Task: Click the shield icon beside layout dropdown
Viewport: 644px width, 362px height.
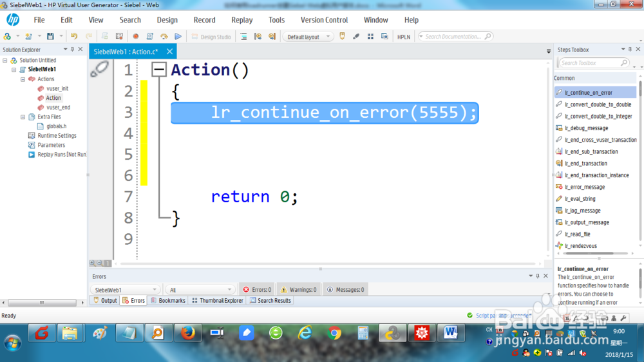Action: (x=342, y=37)
